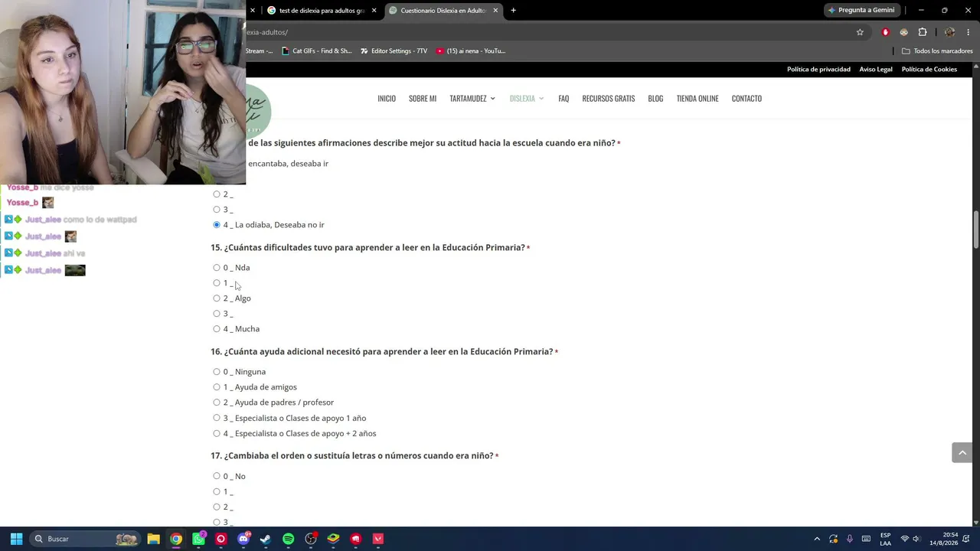Image resolution: width=980 pixels, height=551 pixels.
Task: Bookmark this page with the star icon
Action: point(860,32)
